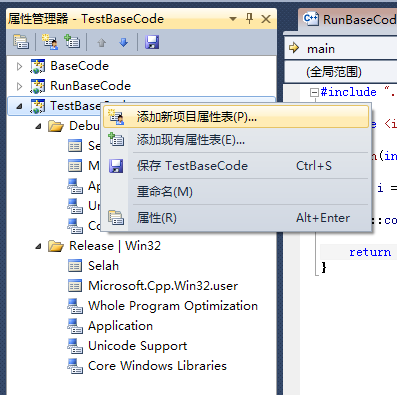Select the Release | Win32 folder

pos(115,246)
